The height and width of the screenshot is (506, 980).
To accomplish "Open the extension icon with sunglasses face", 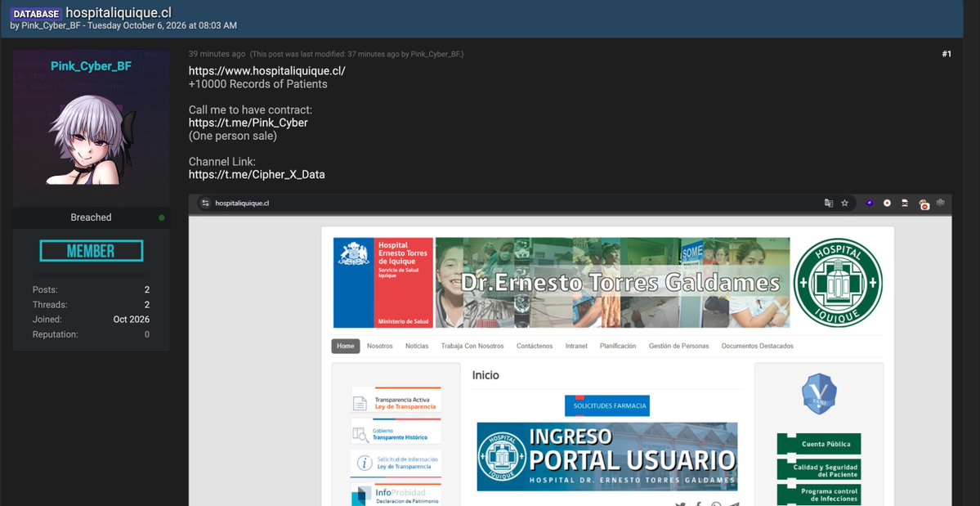I will tap(905, 203).
